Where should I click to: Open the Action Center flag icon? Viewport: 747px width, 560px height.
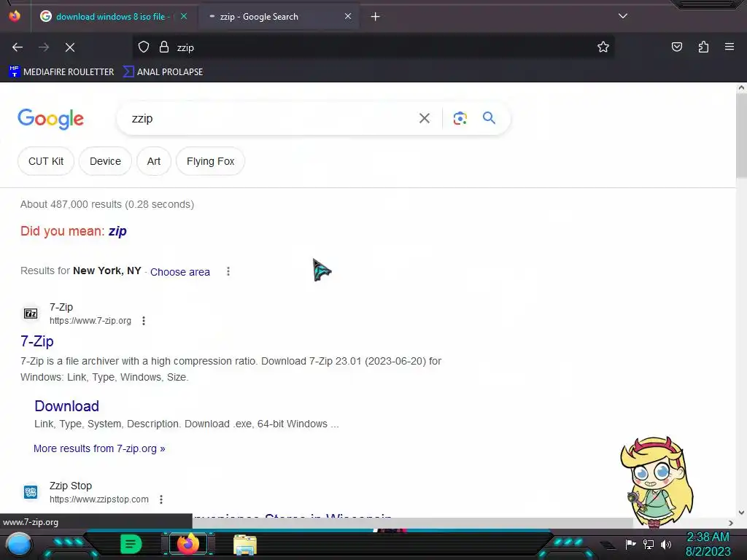point(630,544)
